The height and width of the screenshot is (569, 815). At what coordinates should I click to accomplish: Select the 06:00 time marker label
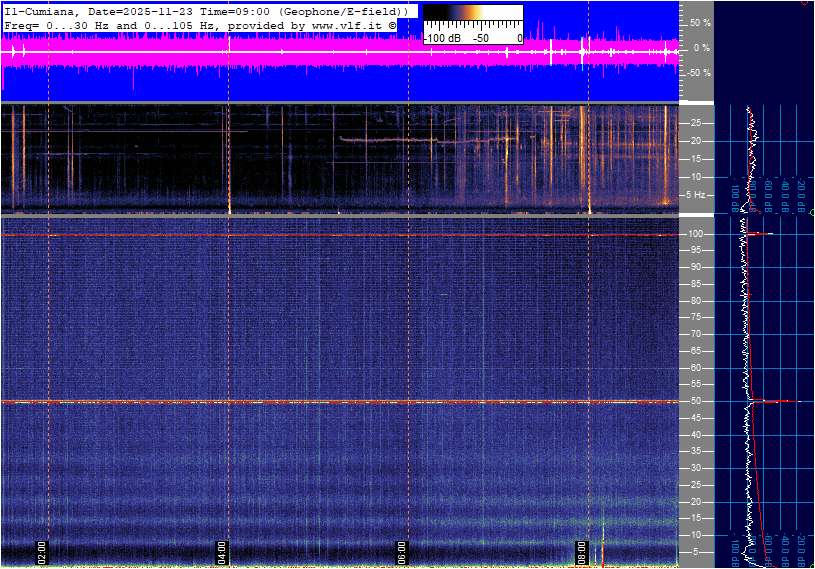(401, 552)
